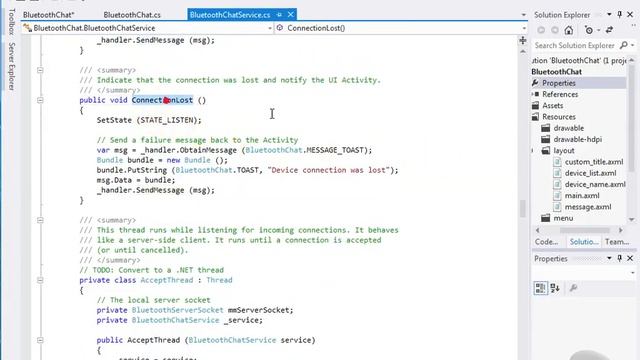Click the main.axml file icon
The height and width of the screenshot is (360, 640).
(557, 196)
